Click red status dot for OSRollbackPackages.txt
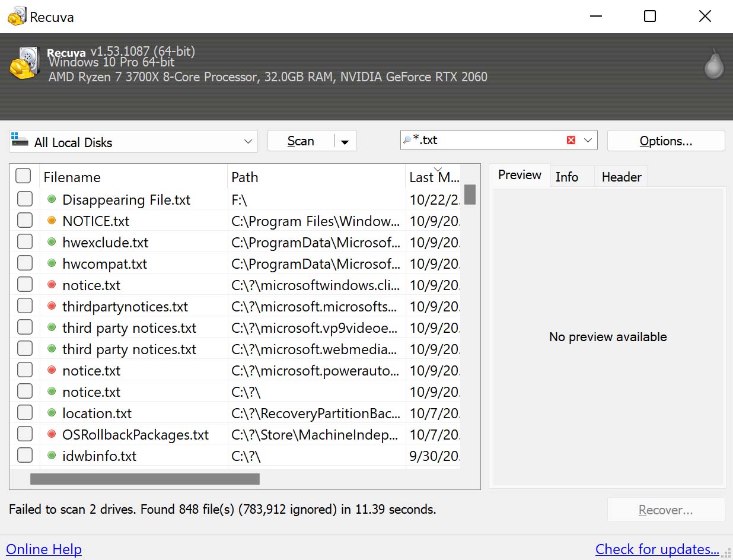Viewport: 733px width, 560px height. coord(52,434)
